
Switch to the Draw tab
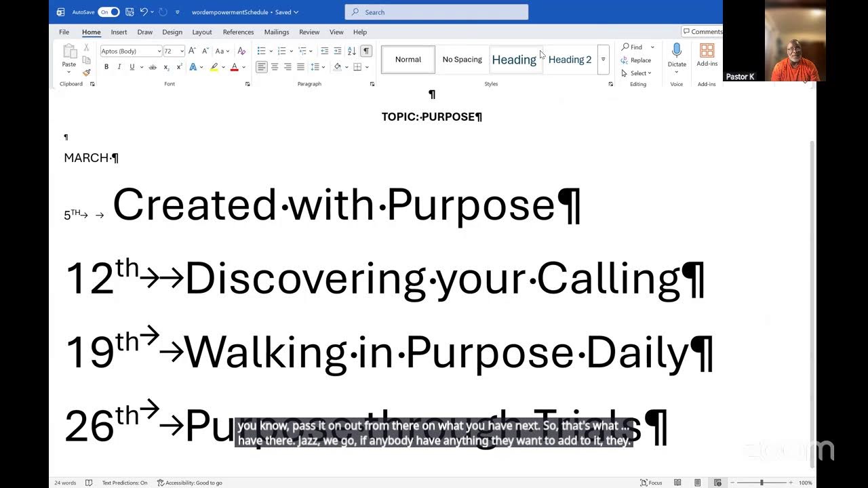click(x=144, y=32)
